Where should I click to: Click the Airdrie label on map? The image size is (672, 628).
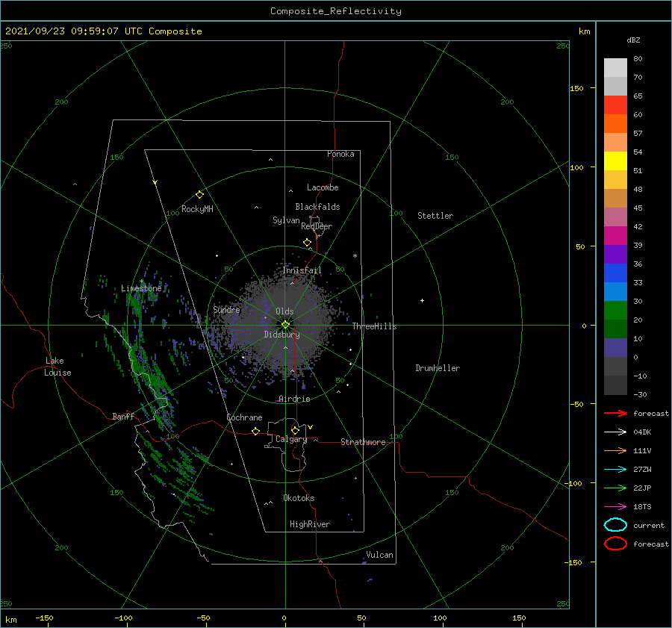coord(294,399)
